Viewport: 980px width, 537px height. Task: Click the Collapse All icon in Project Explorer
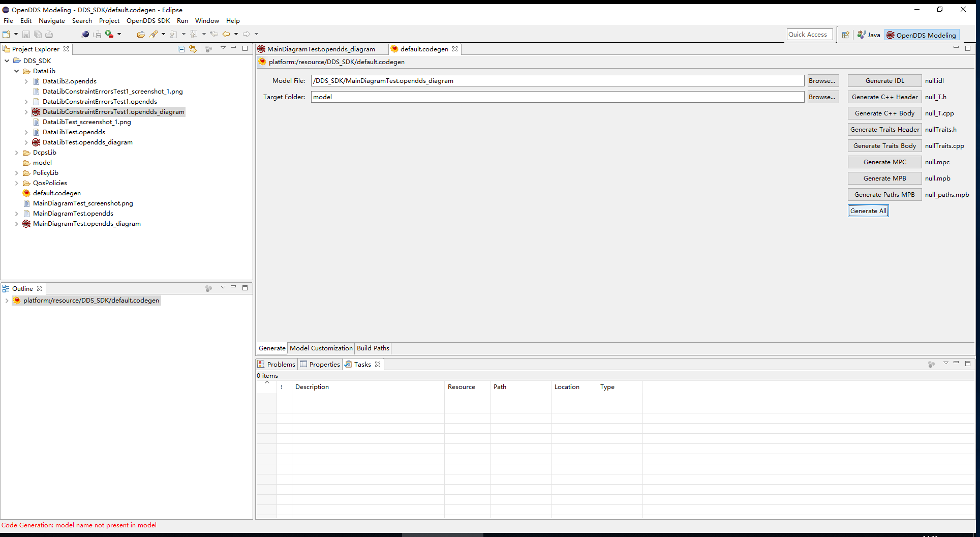point(181,48)
